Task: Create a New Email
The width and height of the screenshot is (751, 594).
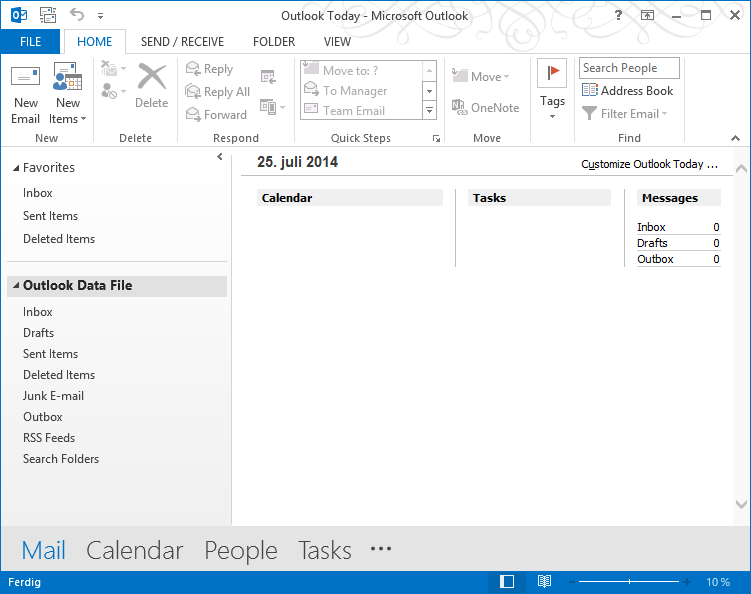Action: coord(25,94)
